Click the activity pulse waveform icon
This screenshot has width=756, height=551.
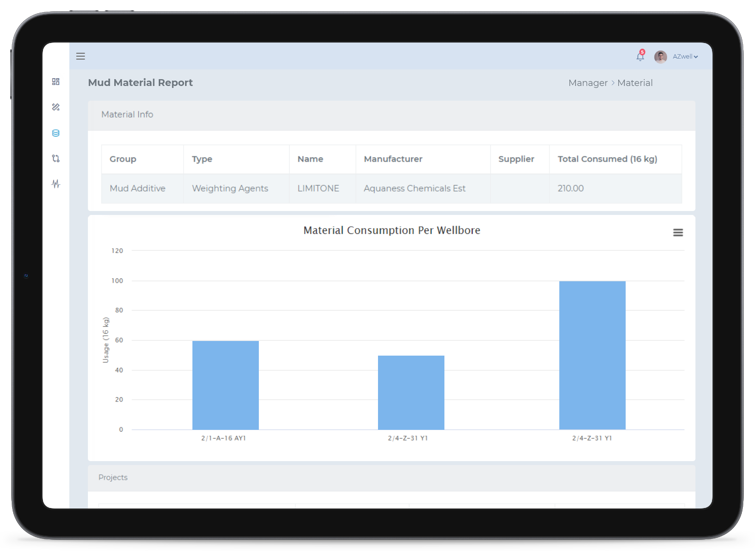point(56,184)
